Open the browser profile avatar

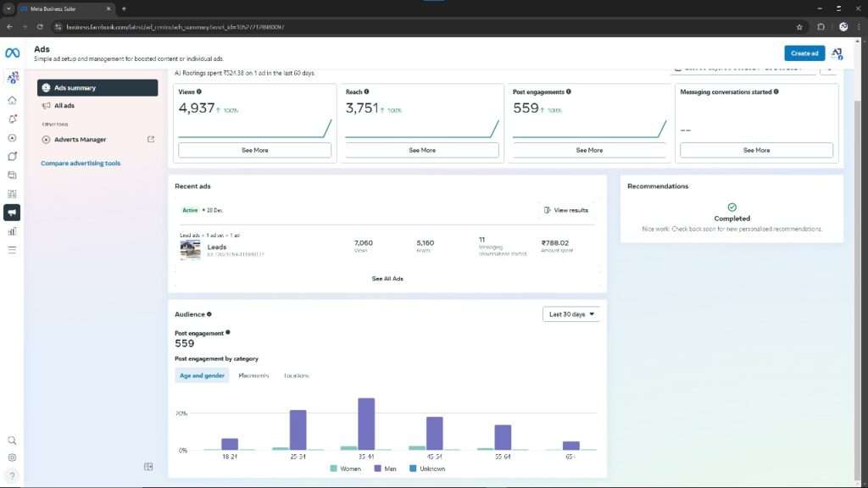click(x=843, y=26)
